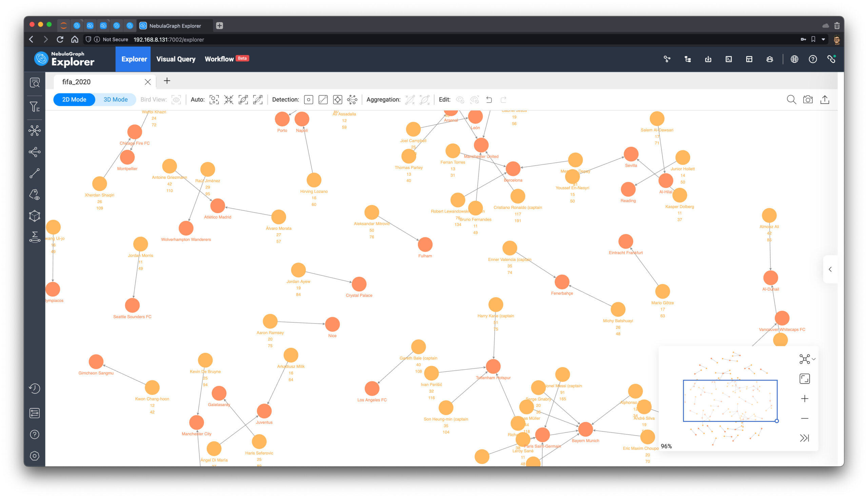Open the sigma graph calculation tool
Screen dimensions: 868x498
pyautogui.click(x=35, y=237)
